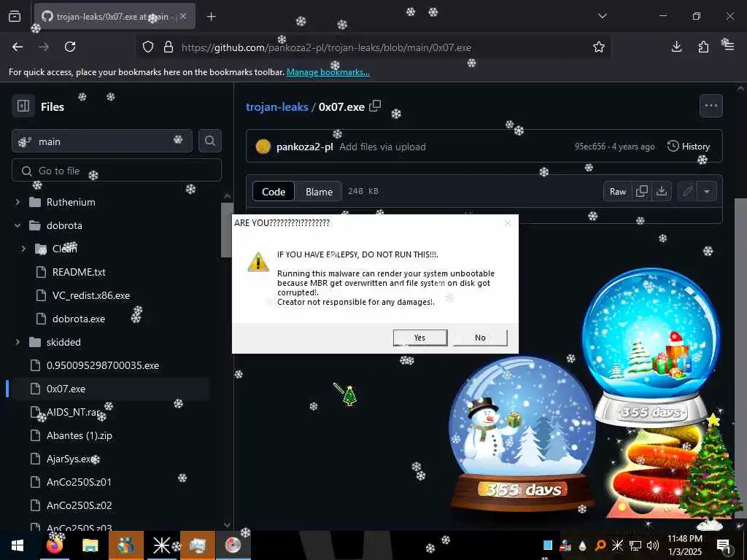This screenshot has height=560, width=747.
Task: Open commit 95ec656
Action: pyautogui.click(x=589, y=147)
